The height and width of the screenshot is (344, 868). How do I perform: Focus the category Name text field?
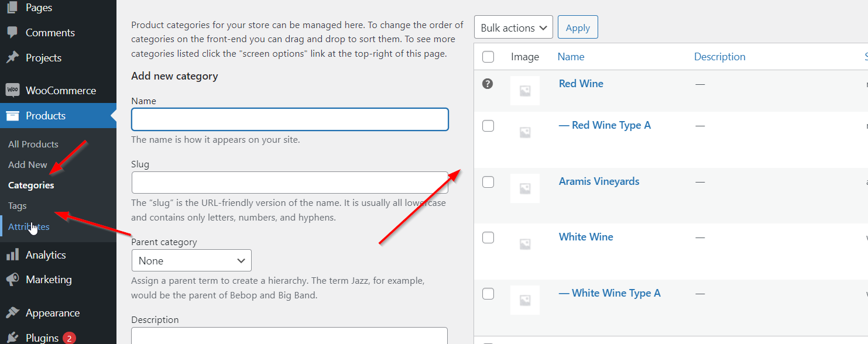pos(290,119)
